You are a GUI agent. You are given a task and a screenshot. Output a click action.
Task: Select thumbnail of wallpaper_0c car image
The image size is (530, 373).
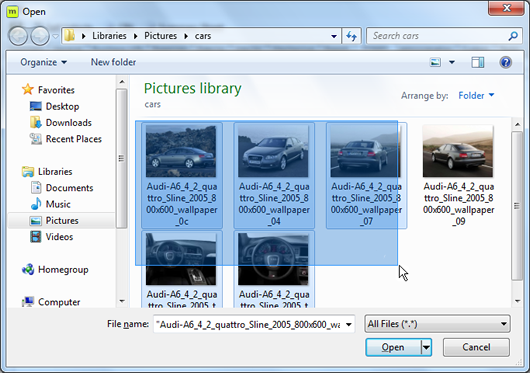point(181,151)
